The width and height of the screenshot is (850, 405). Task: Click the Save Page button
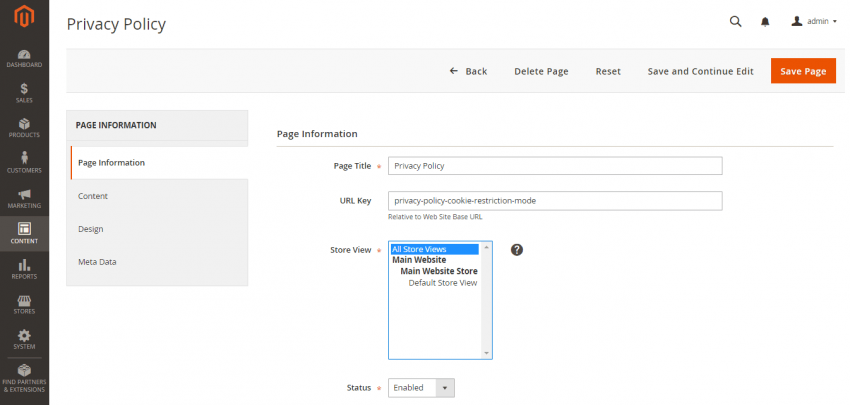pos(803,71)
